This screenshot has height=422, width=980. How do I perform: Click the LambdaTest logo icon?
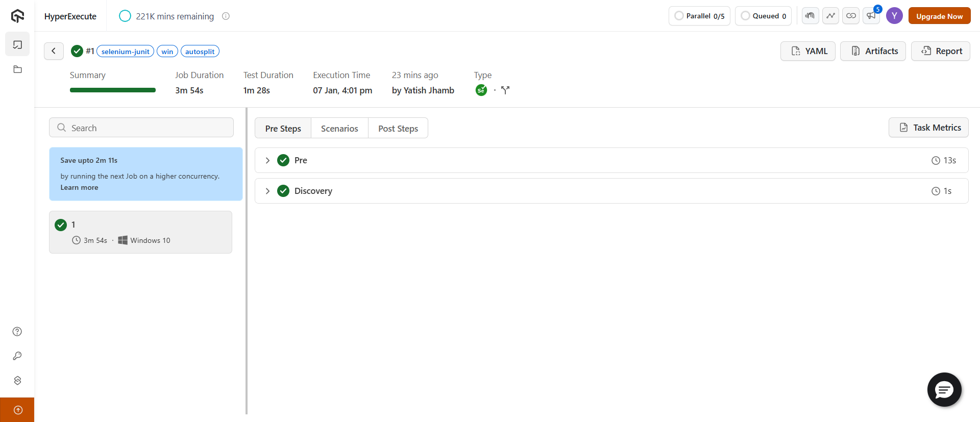(17, 16)
